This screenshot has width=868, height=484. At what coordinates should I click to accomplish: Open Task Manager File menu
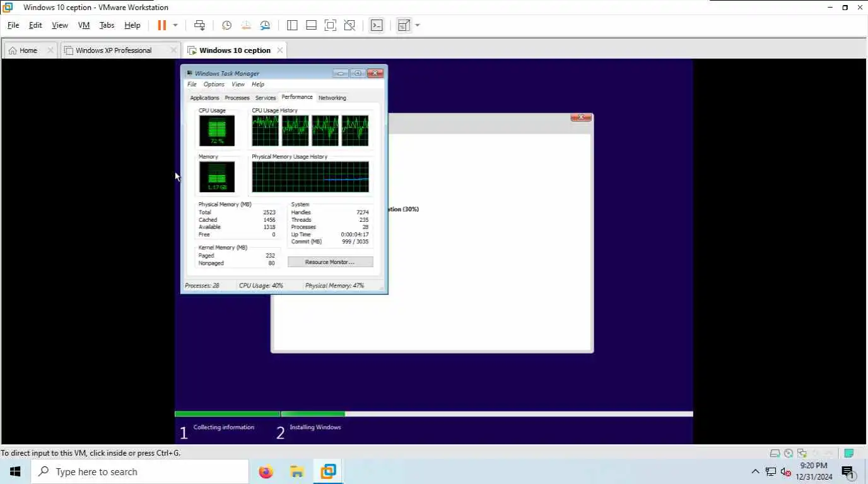click(x=192, y=84)
